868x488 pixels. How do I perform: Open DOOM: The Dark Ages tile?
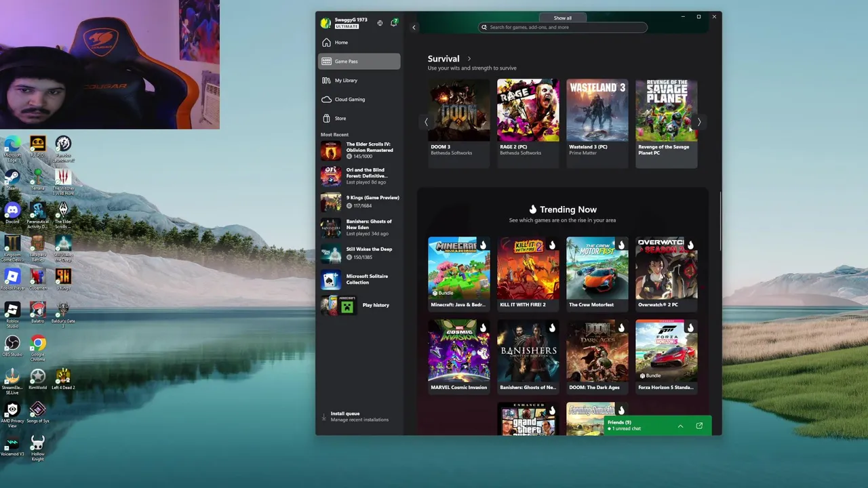coord(597,356)
